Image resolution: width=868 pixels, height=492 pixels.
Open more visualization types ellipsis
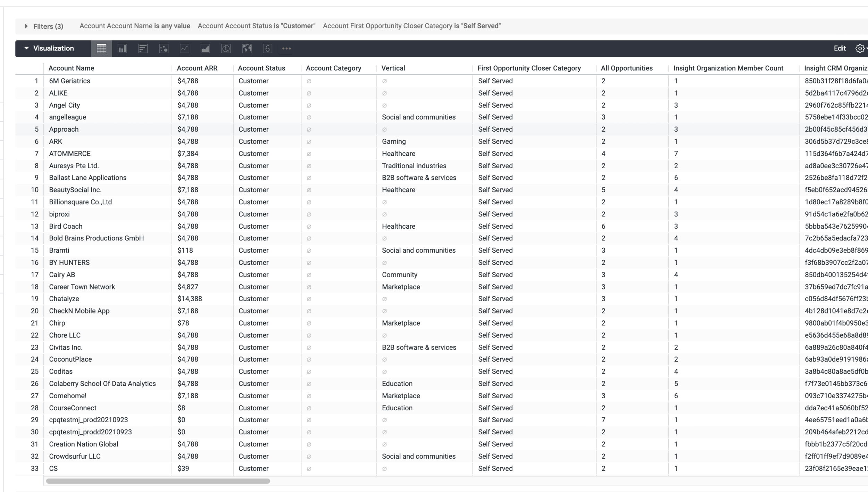pos(286,49)
